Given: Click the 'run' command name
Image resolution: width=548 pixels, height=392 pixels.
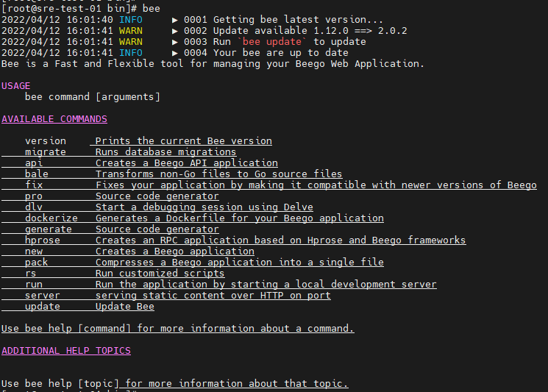Looking at the screenshot, I should coord(34,285).
